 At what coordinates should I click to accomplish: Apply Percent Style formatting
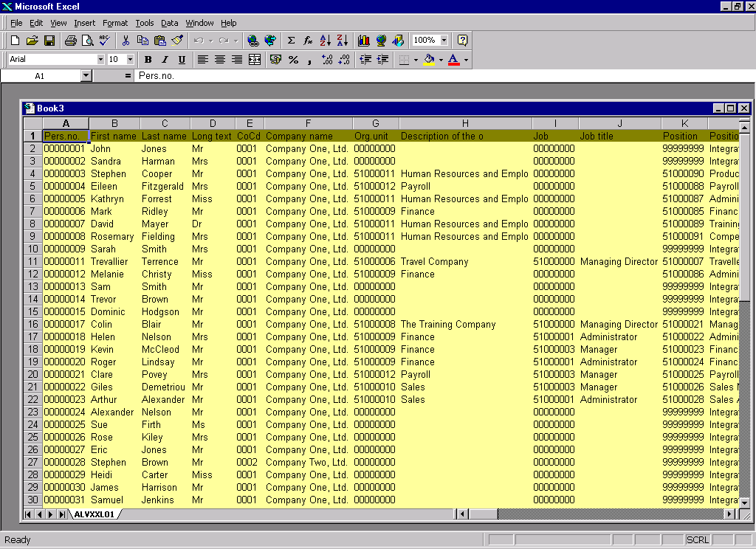click(293, 60)
